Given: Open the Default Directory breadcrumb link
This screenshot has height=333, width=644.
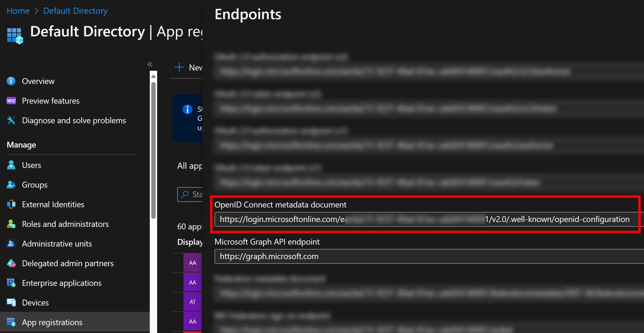Looking at the screenshot, I should (x=75, y=11).
